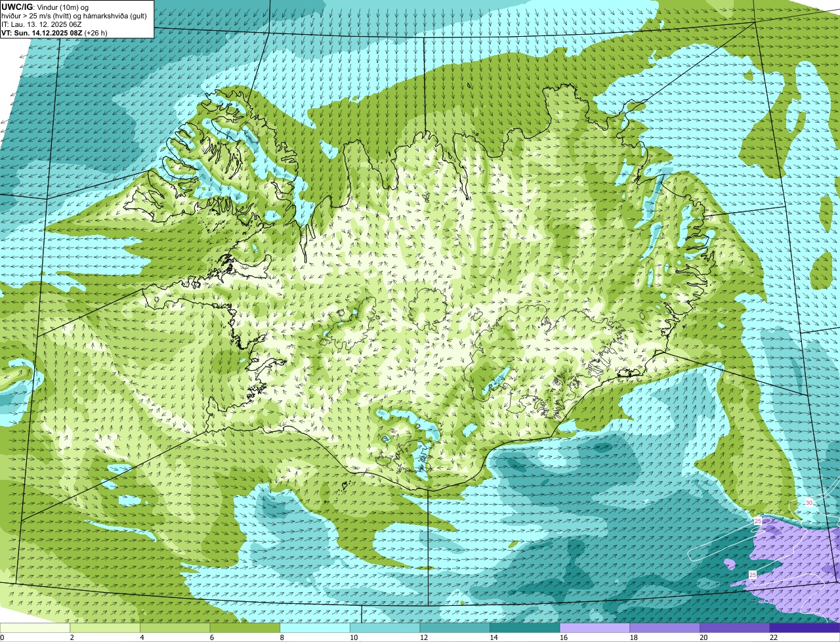Click the 6–8 m/s green legend swatch

point(245,628)
